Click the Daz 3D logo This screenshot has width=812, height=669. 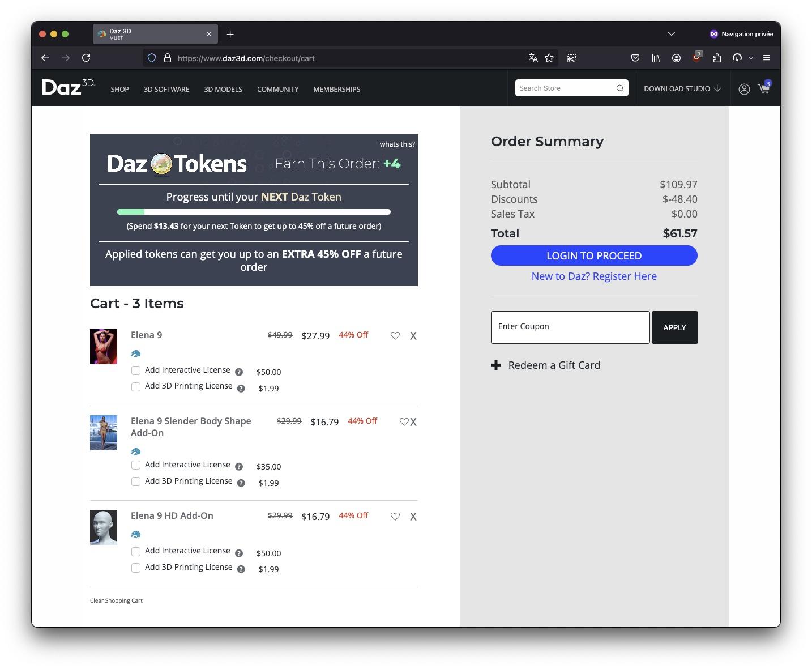point(69,87)
